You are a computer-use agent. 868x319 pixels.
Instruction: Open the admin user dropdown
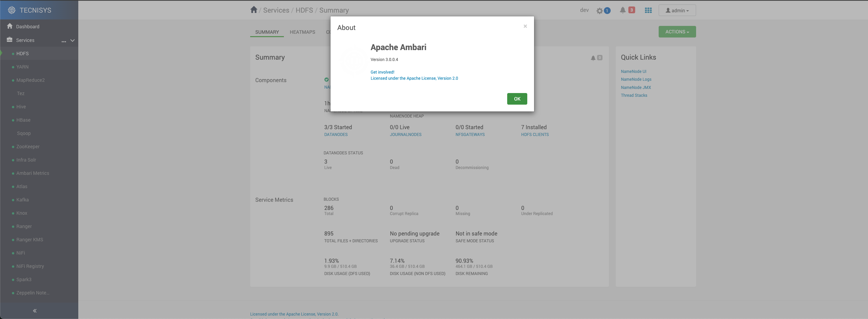point(677,11)
